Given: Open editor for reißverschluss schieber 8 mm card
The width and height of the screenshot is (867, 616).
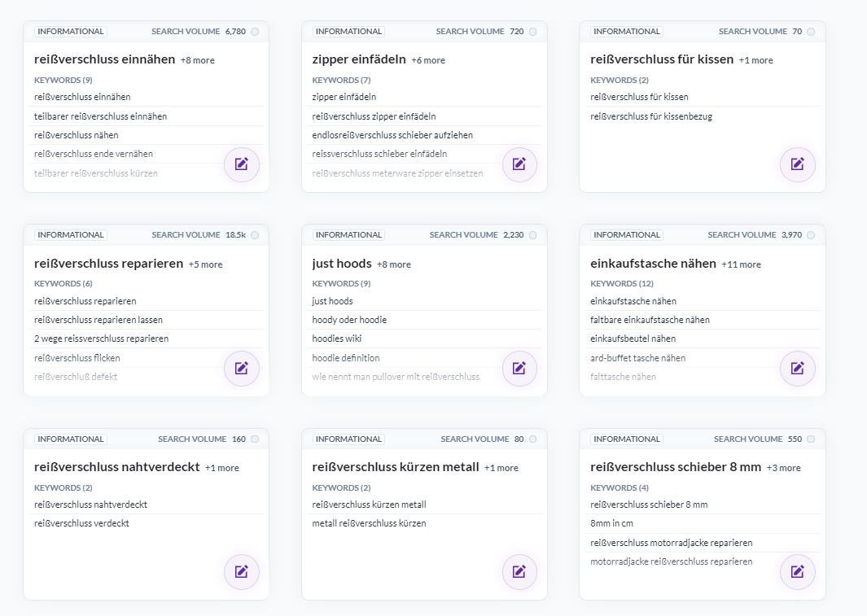Looking at the screenshot, I should click(797, 572).
